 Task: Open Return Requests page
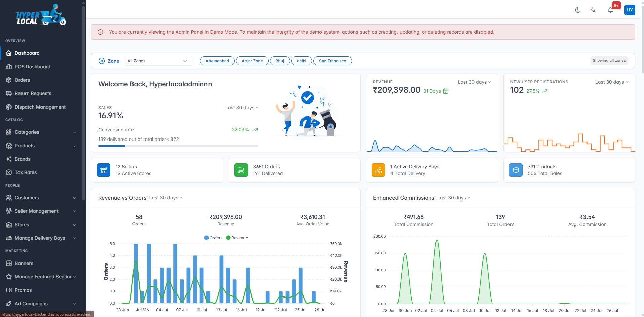(x=41, y=93)
